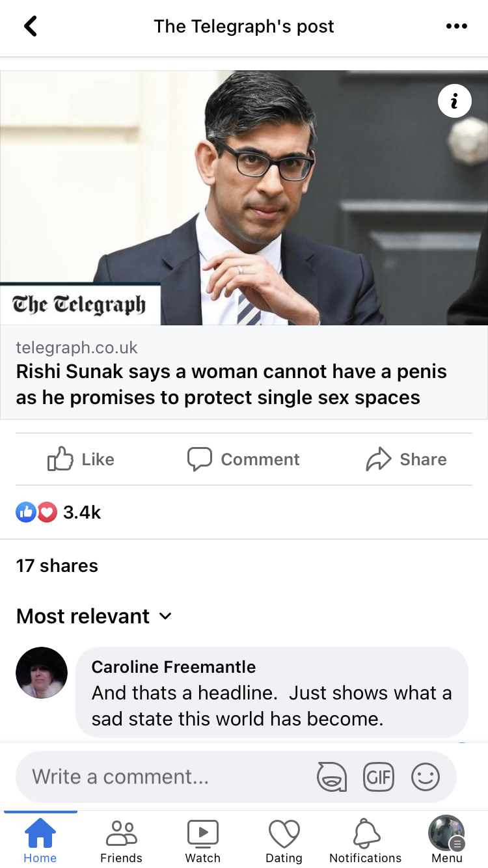Expand the Most relevant sort dropdown

pos(94,616)
